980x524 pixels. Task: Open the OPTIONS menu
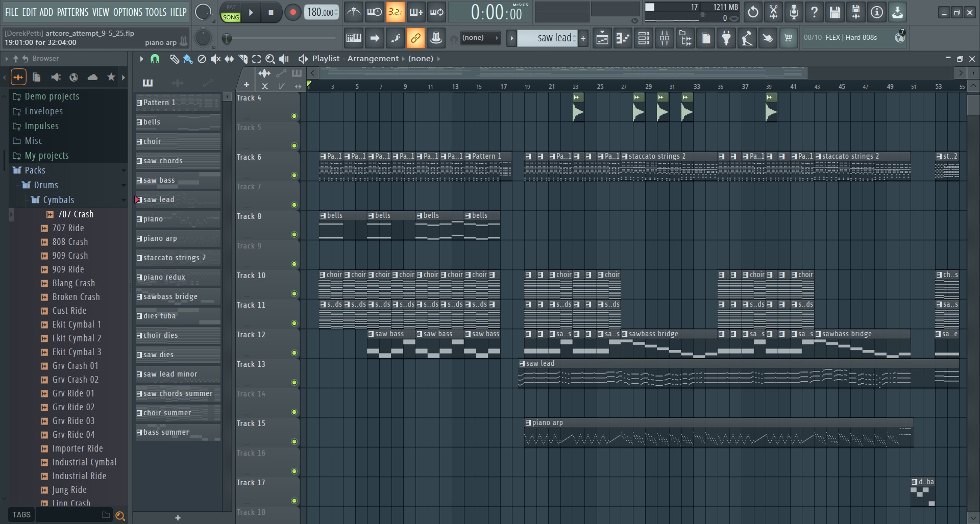click(128, 12)
